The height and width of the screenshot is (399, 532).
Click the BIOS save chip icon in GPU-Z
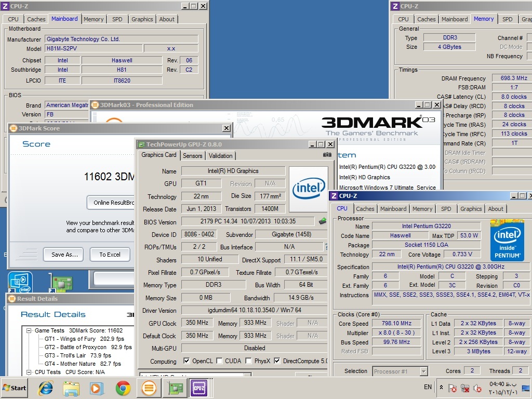[x=323, y=221]
